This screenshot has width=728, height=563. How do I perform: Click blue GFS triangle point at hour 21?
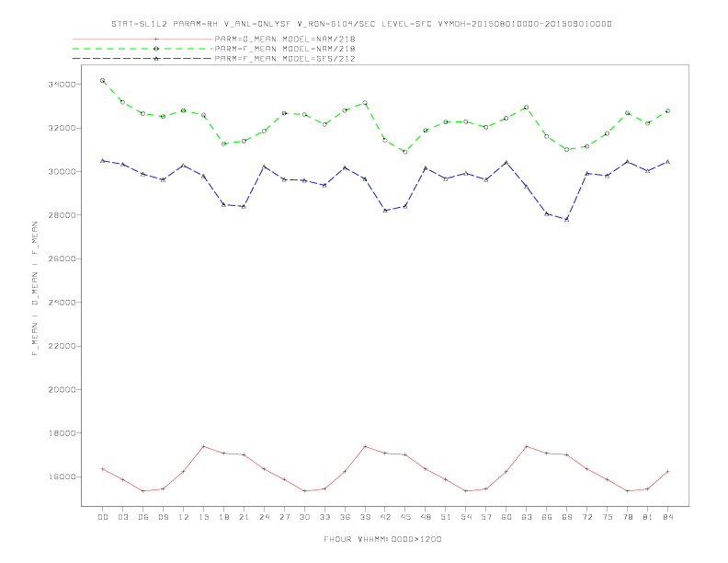(x=245, y=206)
